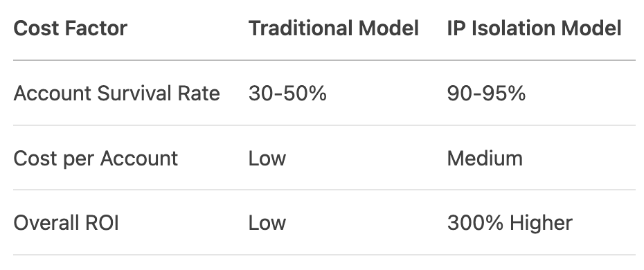Click the 30-50% survival rate cell

click(x=287, y=93)
